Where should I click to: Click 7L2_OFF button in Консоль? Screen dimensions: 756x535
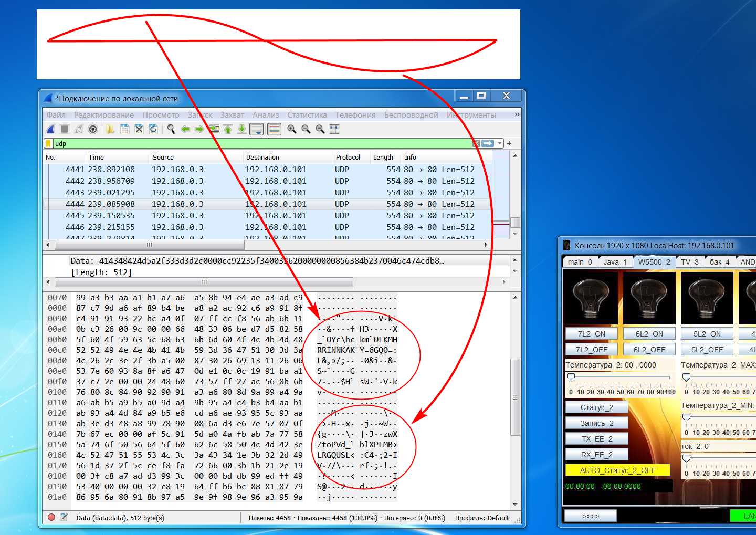pos(592,349)
